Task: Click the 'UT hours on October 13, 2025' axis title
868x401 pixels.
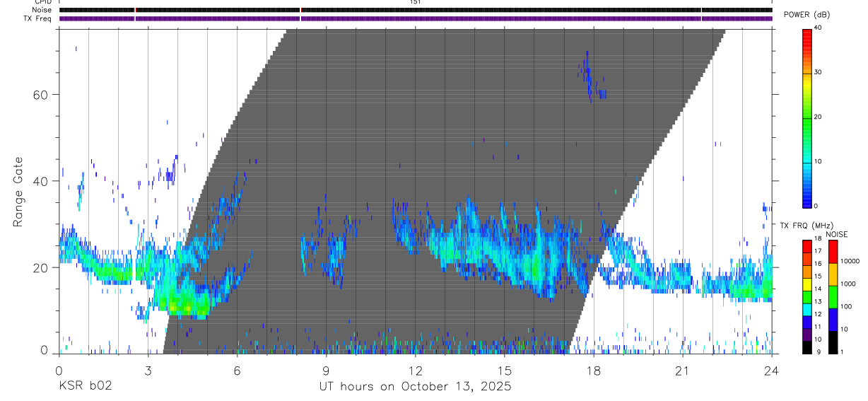Action: [415, 386]
